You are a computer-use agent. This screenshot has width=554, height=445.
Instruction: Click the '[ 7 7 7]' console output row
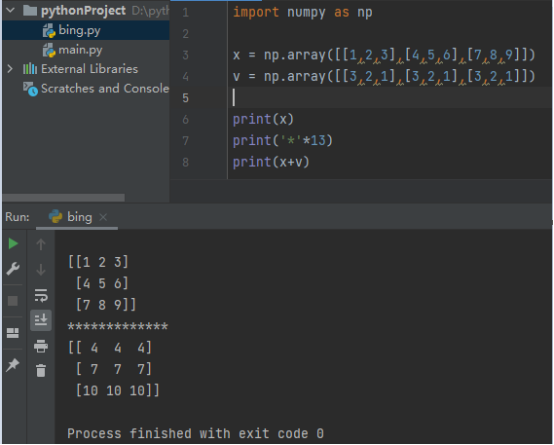click(x=114, y=369)
